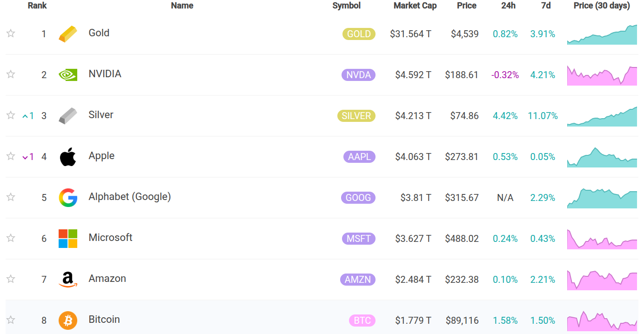644x334 pixels.
Task: Click the upward rank change indicator for Silver
Action: coord(28,116)
